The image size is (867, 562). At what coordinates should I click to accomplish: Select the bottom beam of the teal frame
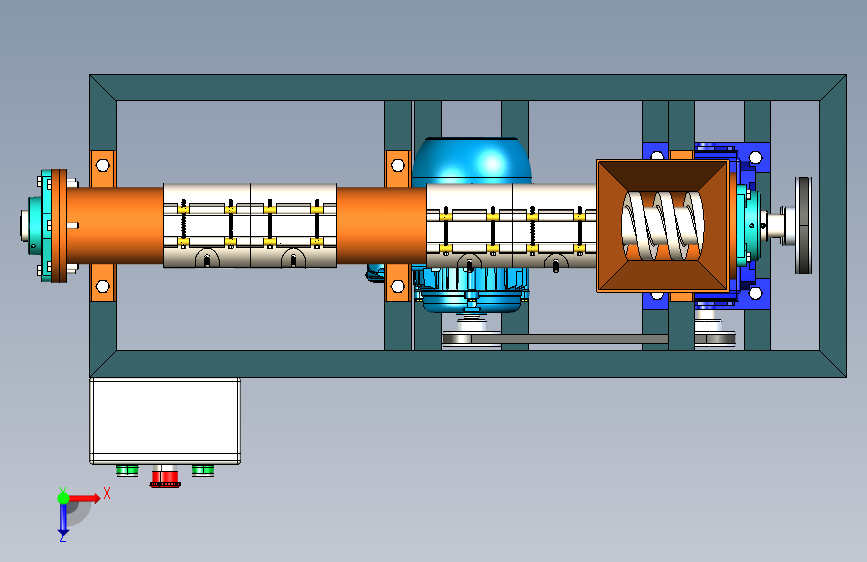[468, 364]
